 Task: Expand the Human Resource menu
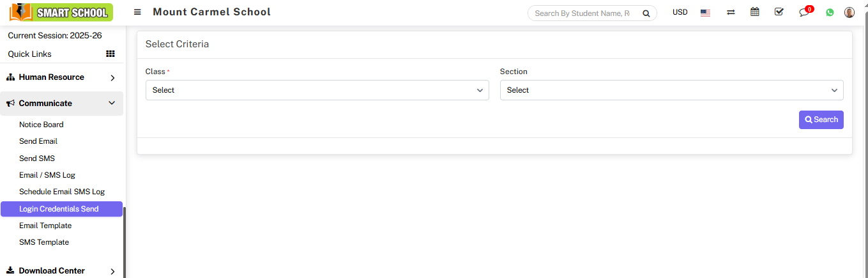pyautogui.click(x=61, y=77)
